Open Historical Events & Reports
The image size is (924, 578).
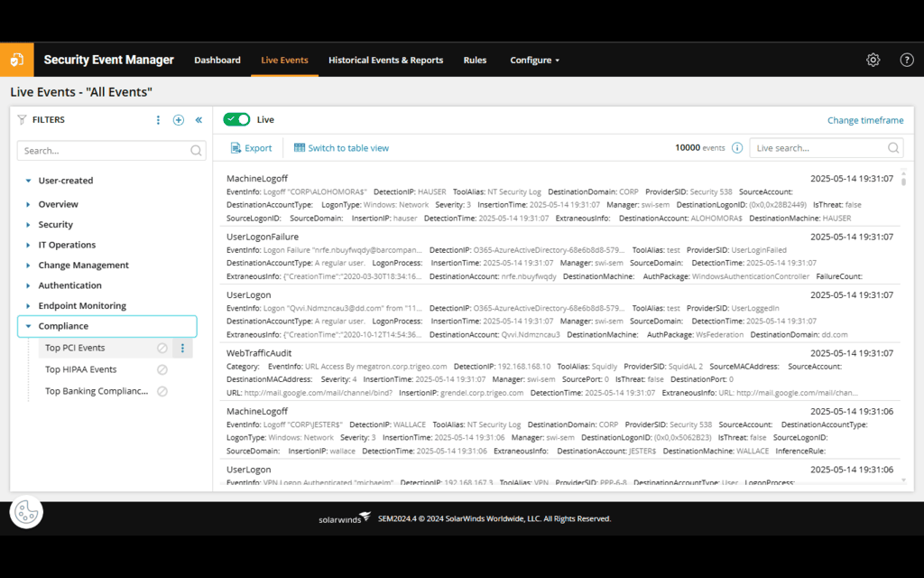pos(385,60)
